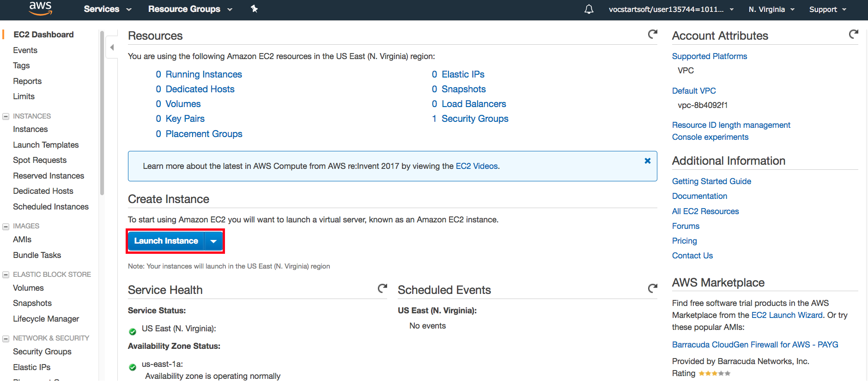
Task: Dismiss the re:Invent 2017 info banner
Action: pyautogui.click(x=647, y=161)
